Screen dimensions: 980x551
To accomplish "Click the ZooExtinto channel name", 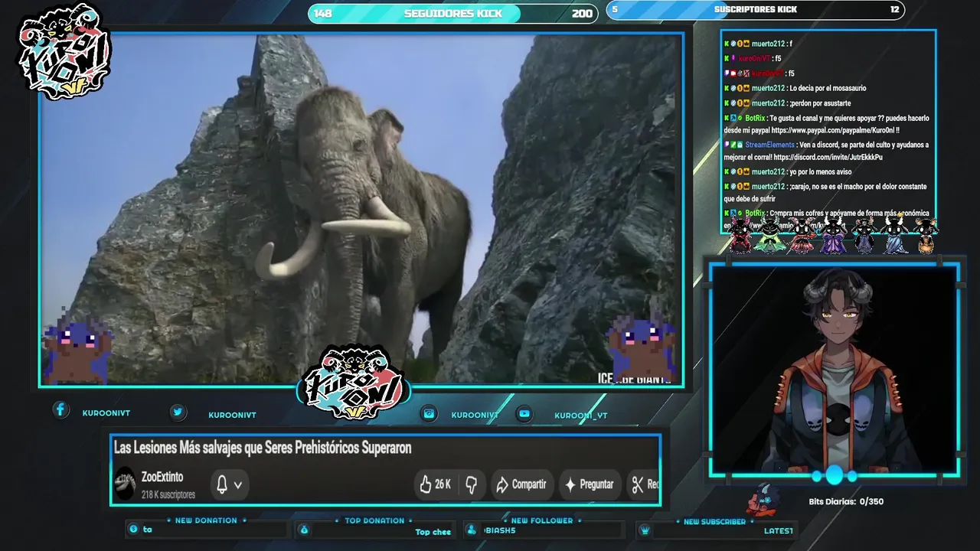I will (x=162, y=477).
